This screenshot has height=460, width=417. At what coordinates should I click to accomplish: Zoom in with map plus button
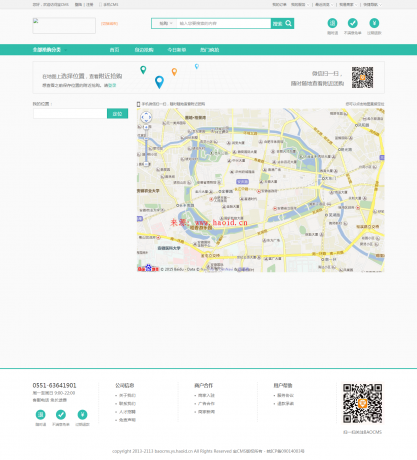click(146, 127)
